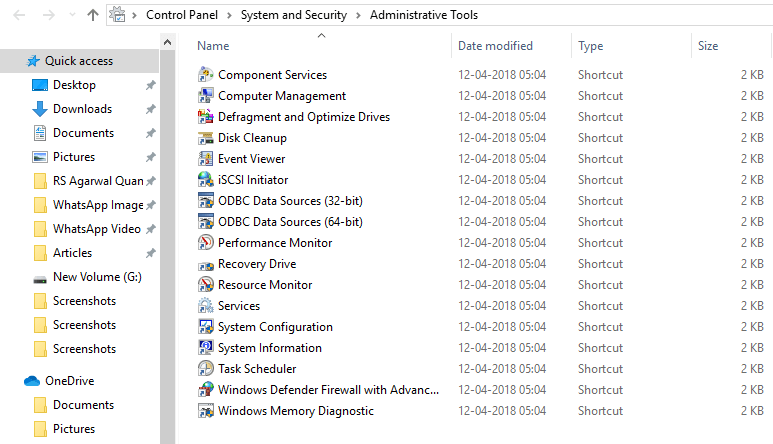Open Downloads in Quick access
773x444 pixels.
82,109
